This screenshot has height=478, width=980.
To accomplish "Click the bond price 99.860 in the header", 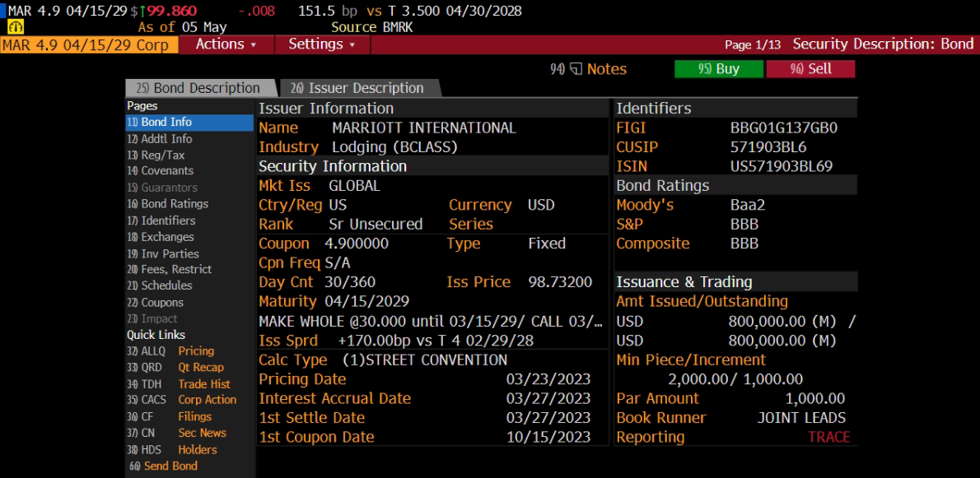I will tap(171, 12).
